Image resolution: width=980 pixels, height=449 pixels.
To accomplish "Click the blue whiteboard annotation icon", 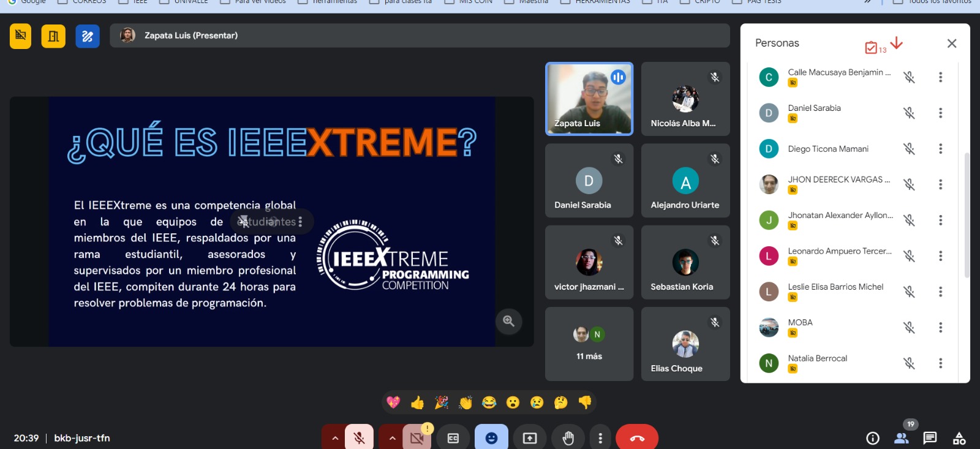I will tap(88, 36).
